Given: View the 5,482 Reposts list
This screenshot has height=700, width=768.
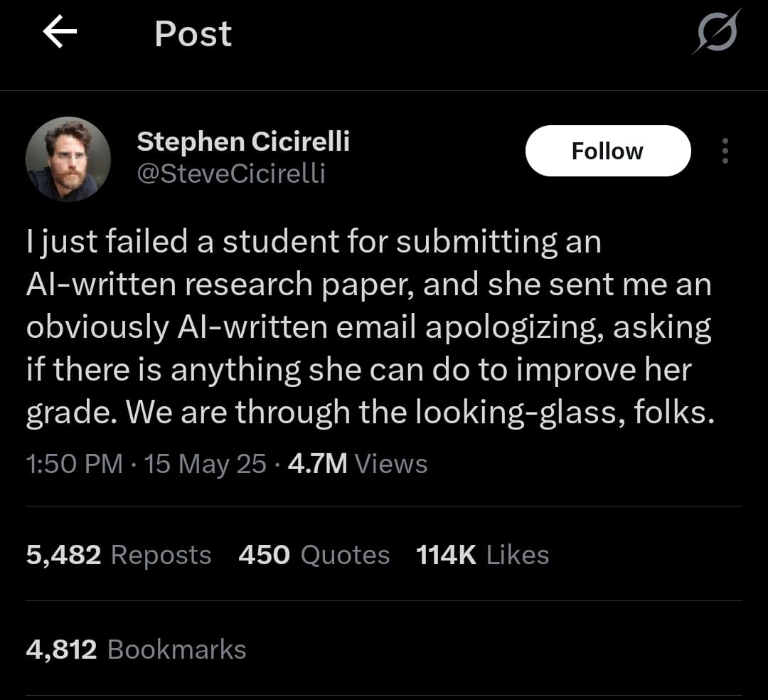Looking at the screenshot, I should (x=119, y=555).
